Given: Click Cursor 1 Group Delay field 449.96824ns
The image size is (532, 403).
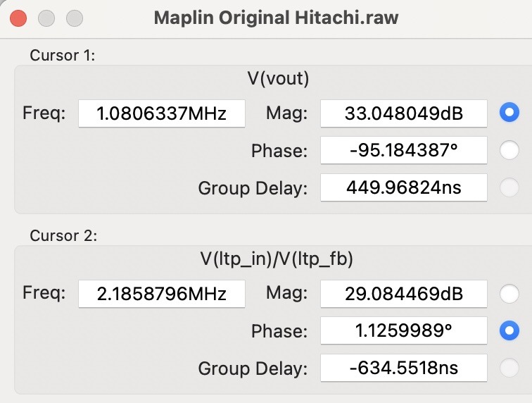Looking at the screenshot, I should (404, 187).
